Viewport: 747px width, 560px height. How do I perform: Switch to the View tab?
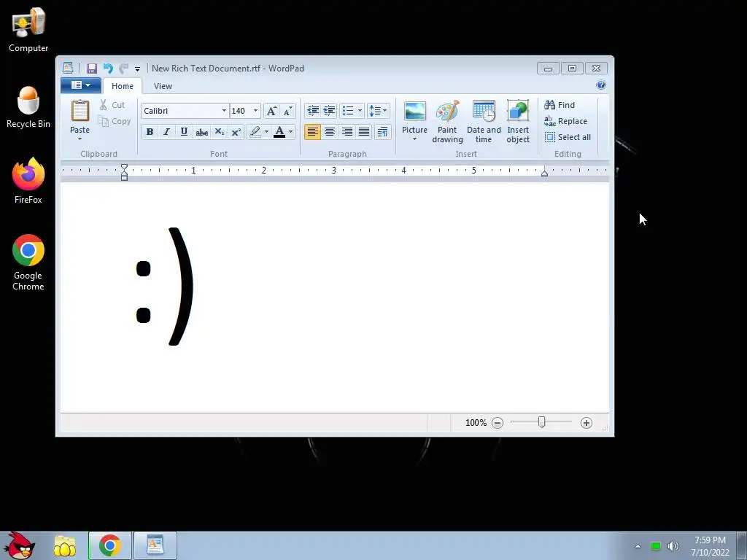pos(163,86)
